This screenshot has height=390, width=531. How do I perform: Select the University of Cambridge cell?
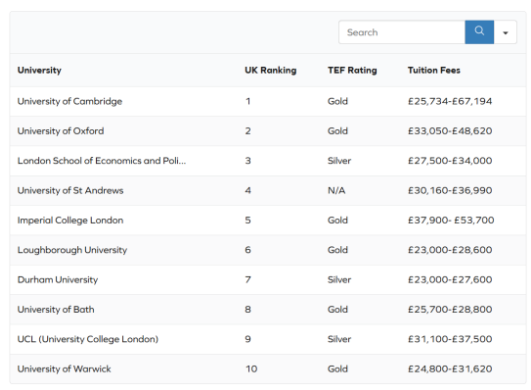tap(70, 101)
